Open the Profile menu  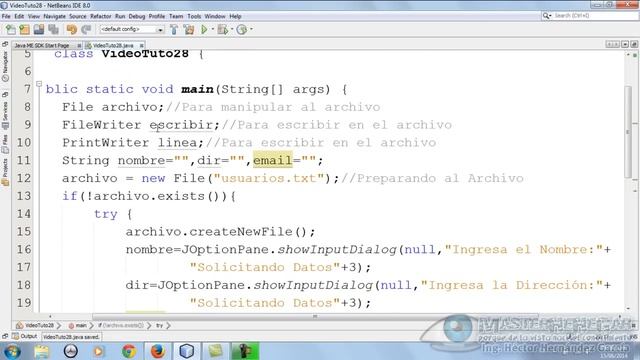click(157, 16)
